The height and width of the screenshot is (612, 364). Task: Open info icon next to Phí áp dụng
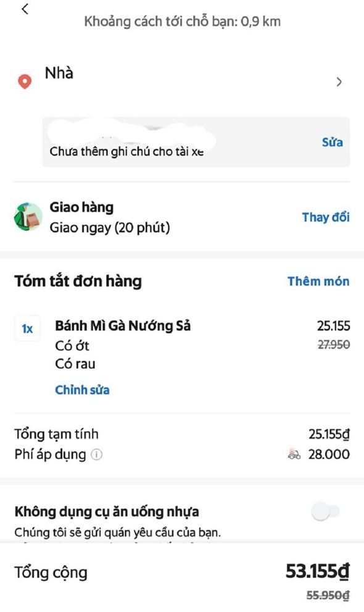tap(97, 455)
